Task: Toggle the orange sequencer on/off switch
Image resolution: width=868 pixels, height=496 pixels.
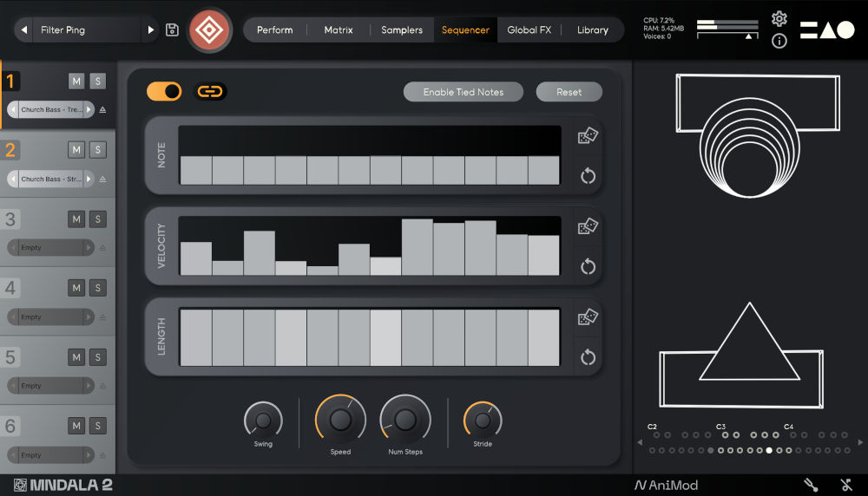Action: tap(164, 91)
